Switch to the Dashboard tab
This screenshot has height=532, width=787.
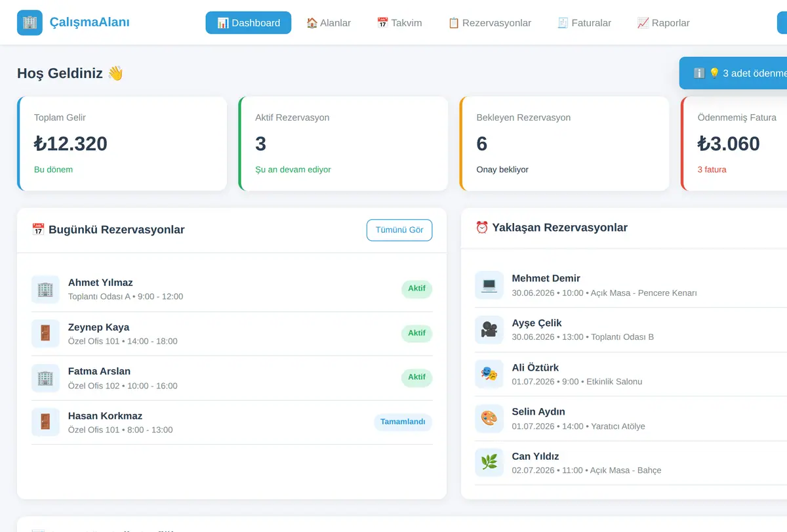[x=249, y=23]
